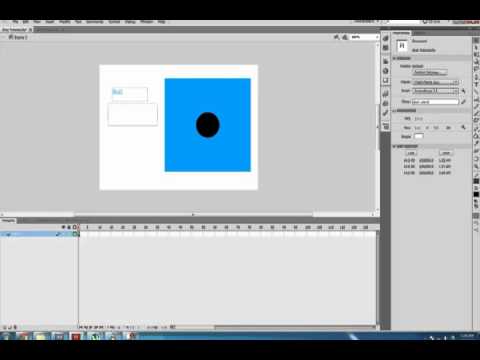Open the Info panel icon
The height and width of the screenshot is (360, 480).
point(386,71)
